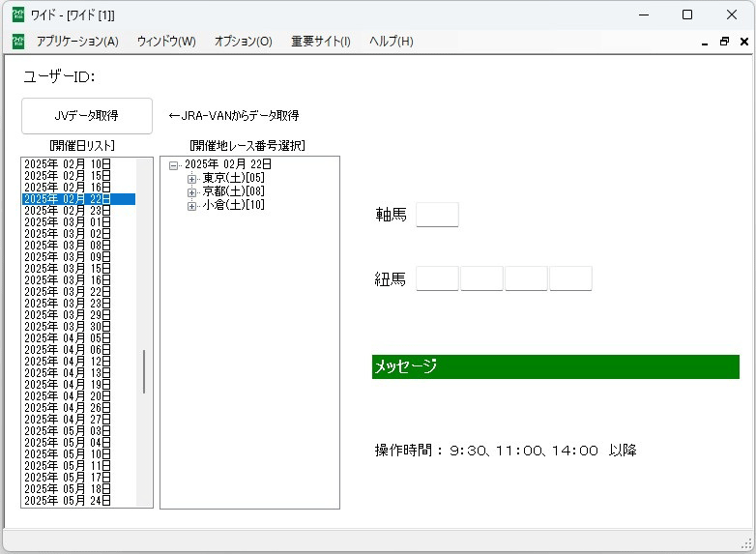Click the 軸馬 input box

(x=437, y=215)
